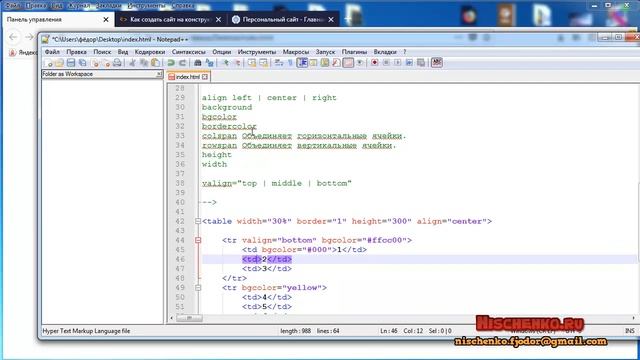This screenshot has height=360, width=640.
Task: Open the Плагины menu
Action: click(x=354, y=52)
